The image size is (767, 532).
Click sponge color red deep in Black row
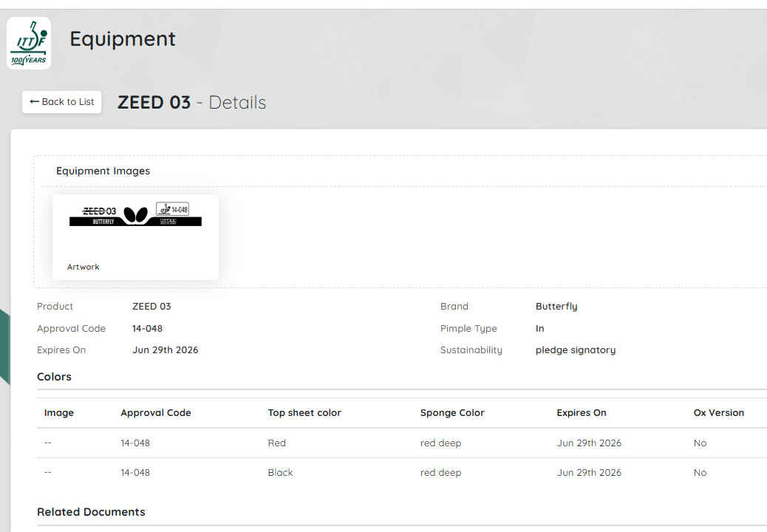(440, 473)
